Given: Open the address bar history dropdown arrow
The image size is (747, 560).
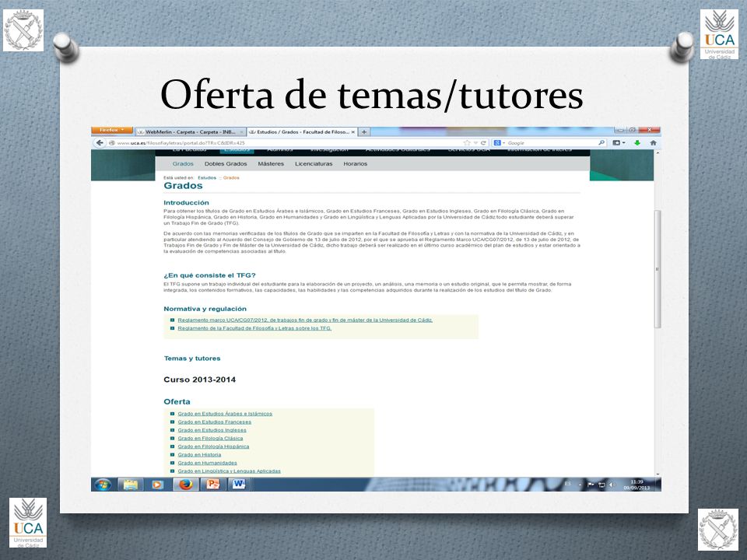Looking at the screenshot, I should click(x=475, y=143).
